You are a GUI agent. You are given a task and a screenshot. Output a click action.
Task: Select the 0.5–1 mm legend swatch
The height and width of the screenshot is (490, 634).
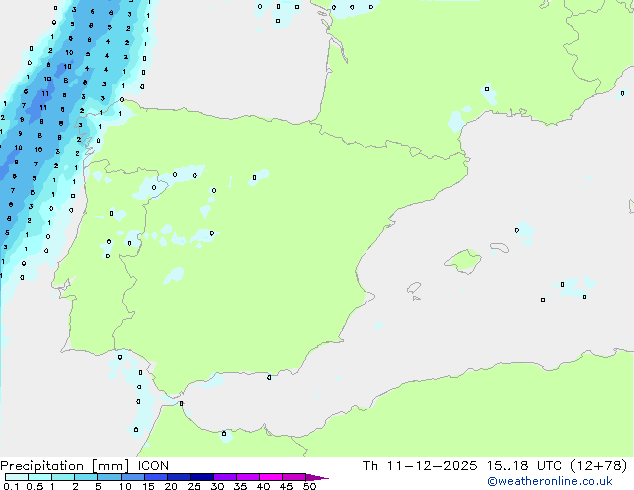[x=40, y=477]
